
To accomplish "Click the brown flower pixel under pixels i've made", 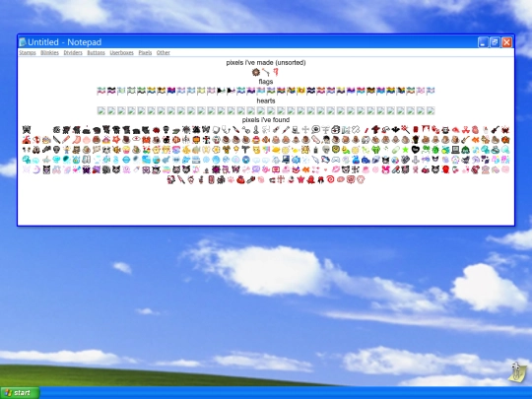I will coord(256,72).
